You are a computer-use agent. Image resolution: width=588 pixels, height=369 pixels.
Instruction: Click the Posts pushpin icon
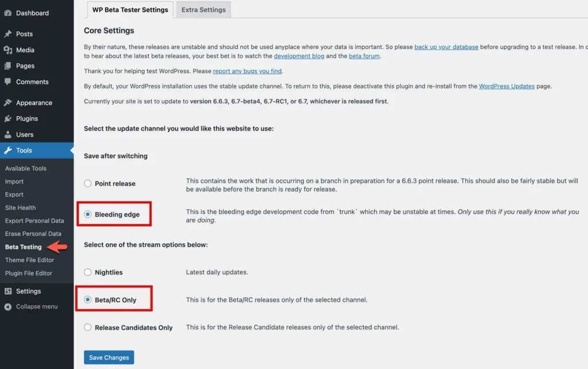click(x=7, y=34)
